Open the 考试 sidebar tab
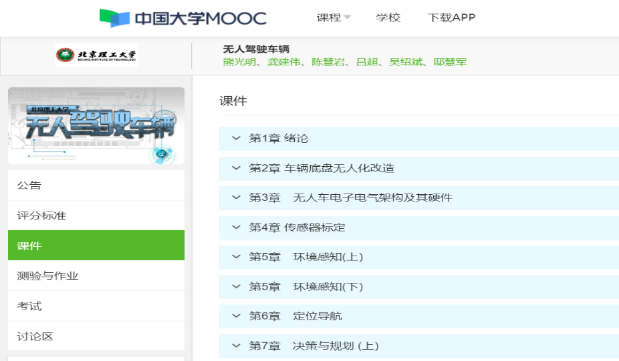The height and width of the screenshot is (361, 619). pyautogui.click(x=96, y=306)
